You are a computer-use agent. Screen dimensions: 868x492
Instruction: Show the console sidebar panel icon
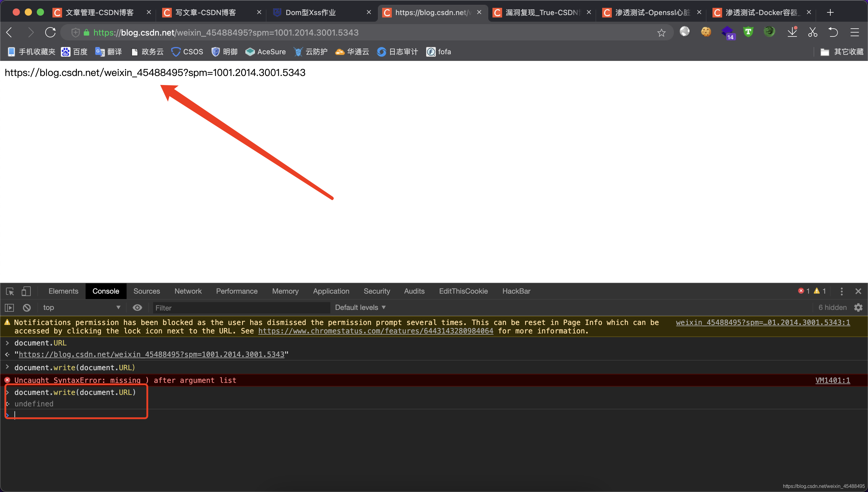[x=9, y=307]
